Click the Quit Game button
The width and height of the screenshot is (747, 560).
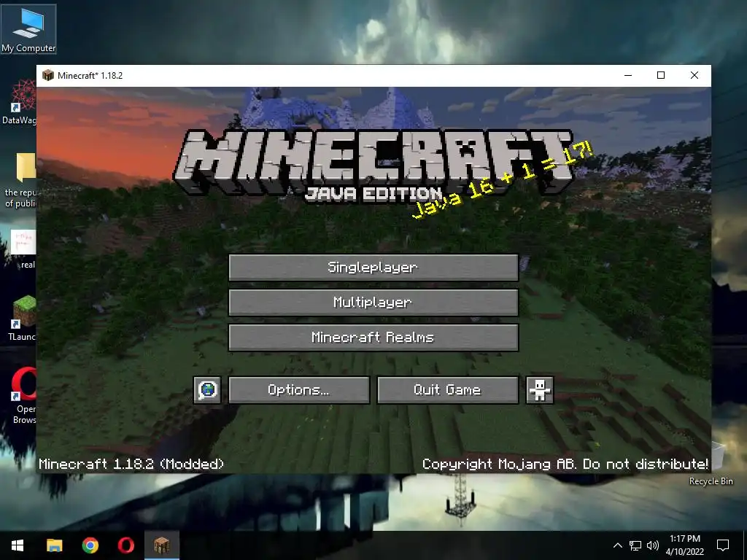pyautogui.click(x=447, y=390)
